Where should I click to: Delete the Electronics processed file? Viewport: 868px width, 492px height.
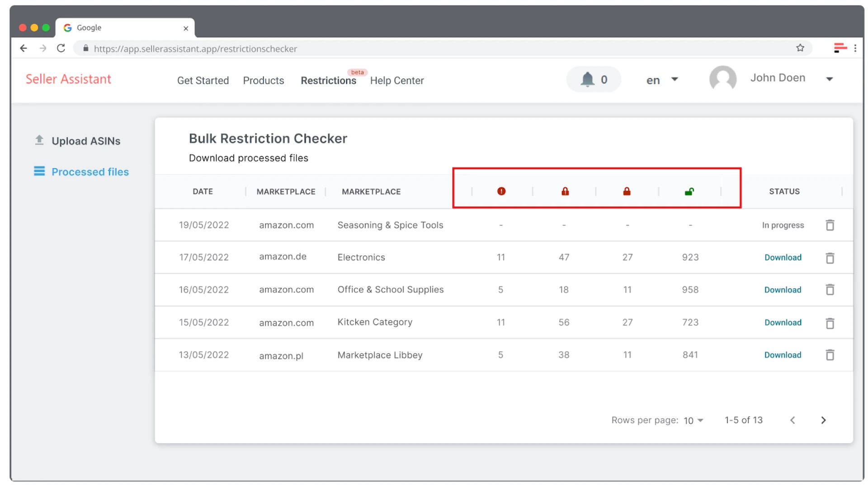(830, 257)
